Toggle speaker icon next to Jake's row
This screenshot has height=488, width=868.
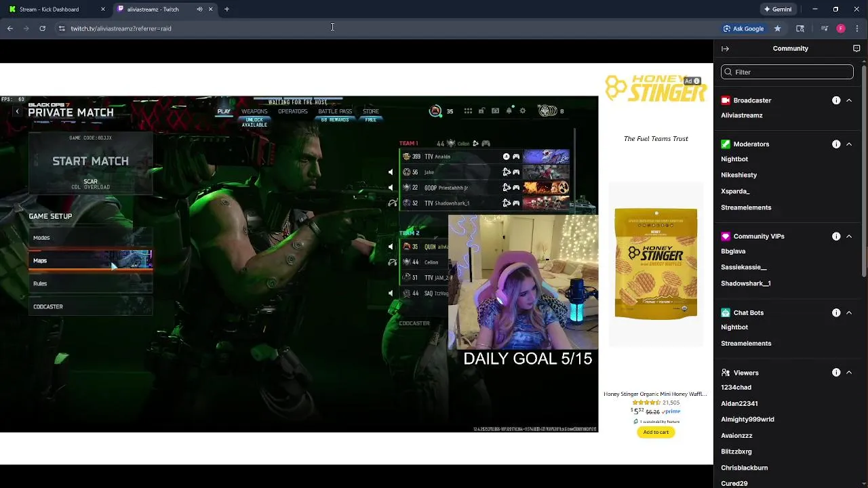(390, 172)
